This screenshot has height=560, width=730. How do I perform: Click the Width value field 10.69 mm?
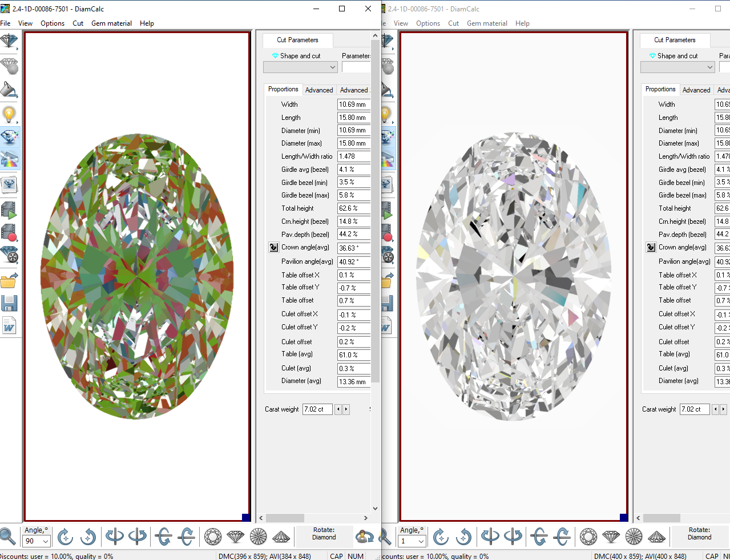[x=354, y=104]
